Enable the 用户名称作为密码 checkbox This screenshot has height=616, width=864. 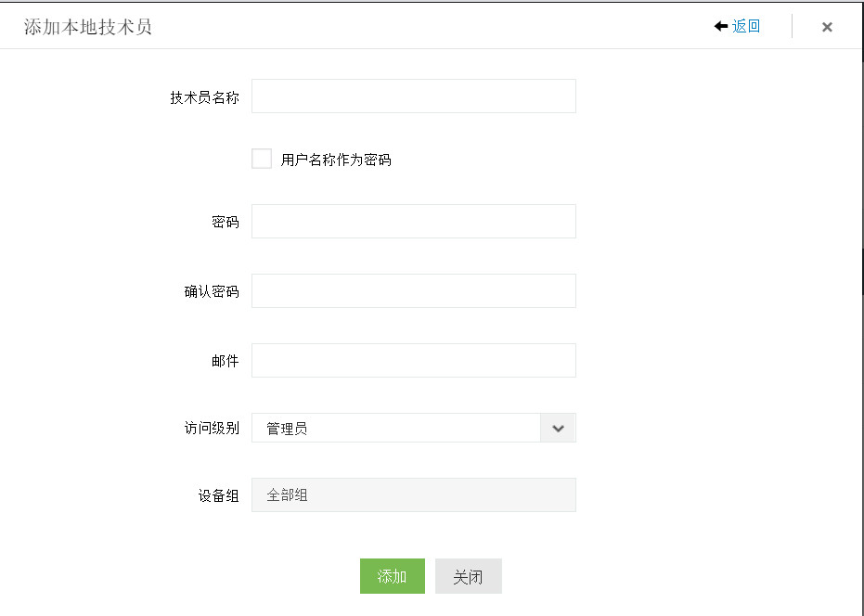(262, 159)
